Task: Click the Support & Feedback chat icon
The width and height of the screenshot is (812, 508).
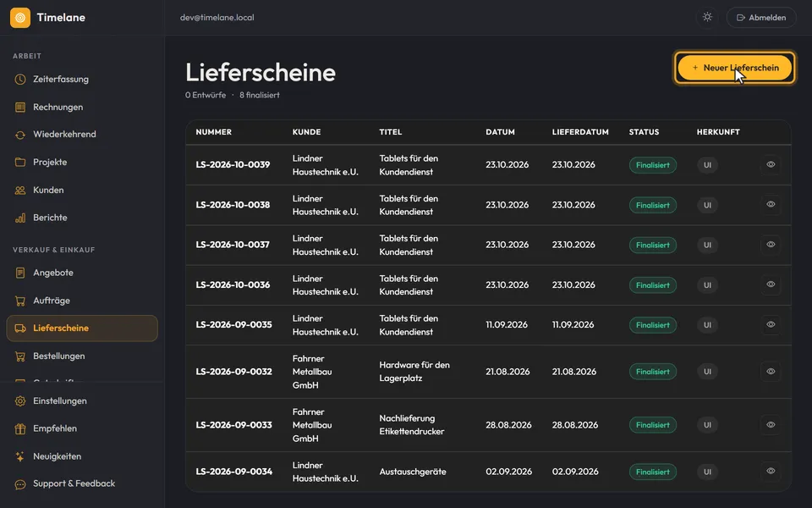Action: (20, 484)
